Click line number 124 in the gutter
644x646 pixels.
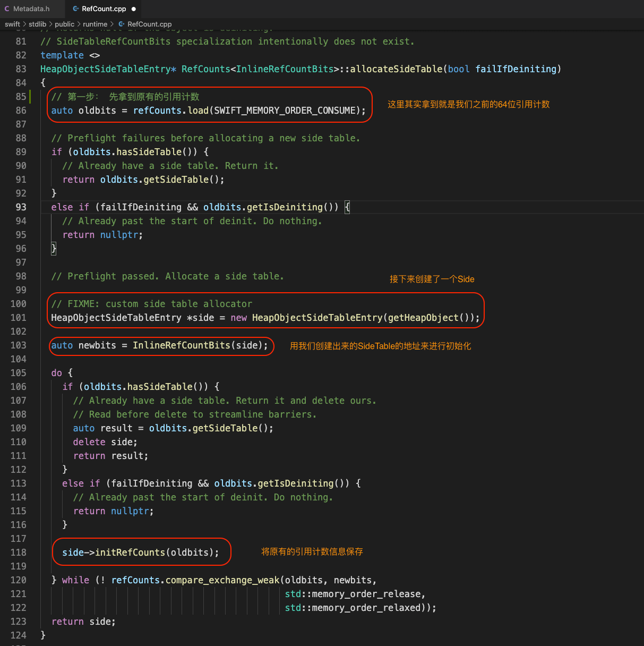tap(19, 635)
